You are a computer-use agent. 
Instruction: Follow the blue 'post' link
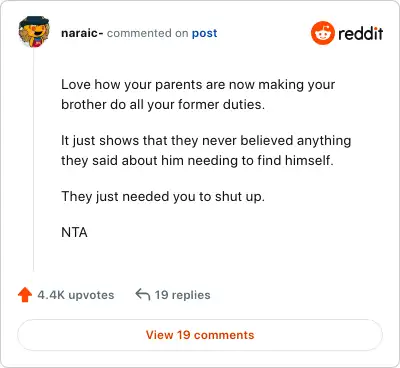(x=204, y=33)
